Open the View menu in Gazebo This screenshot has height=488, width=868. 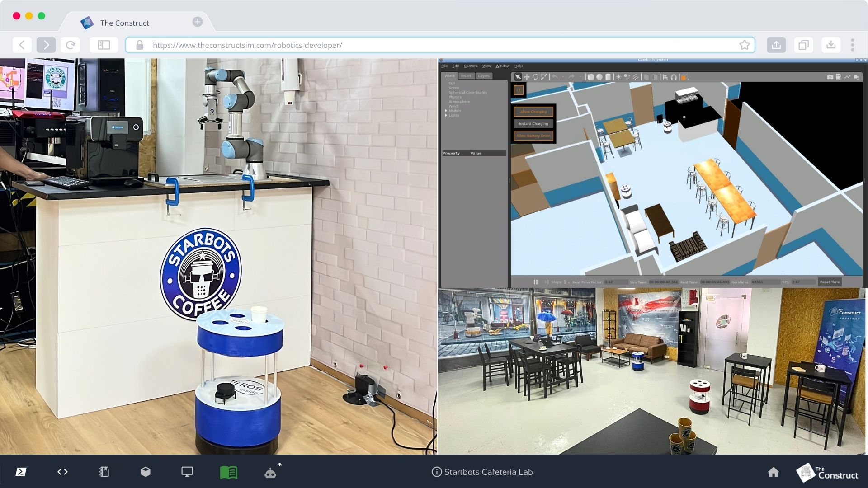[x=486, y=66]
